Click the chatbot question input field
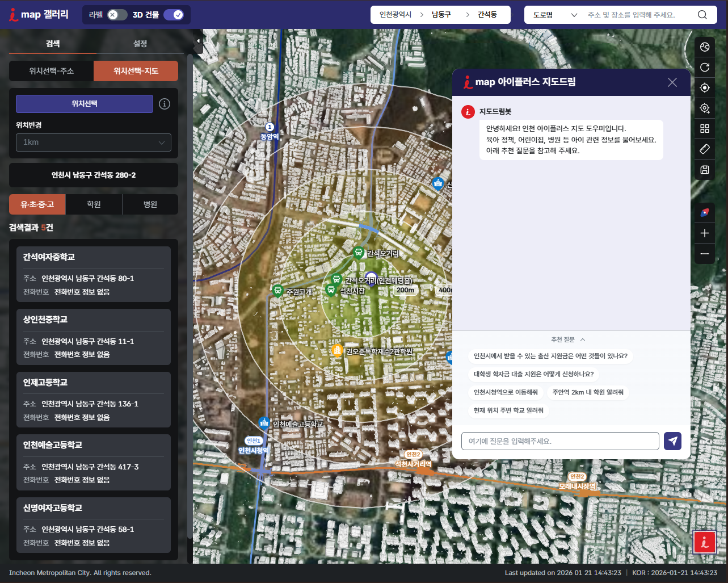Screen dimensions: 728x583 click(x=560, y=441)
